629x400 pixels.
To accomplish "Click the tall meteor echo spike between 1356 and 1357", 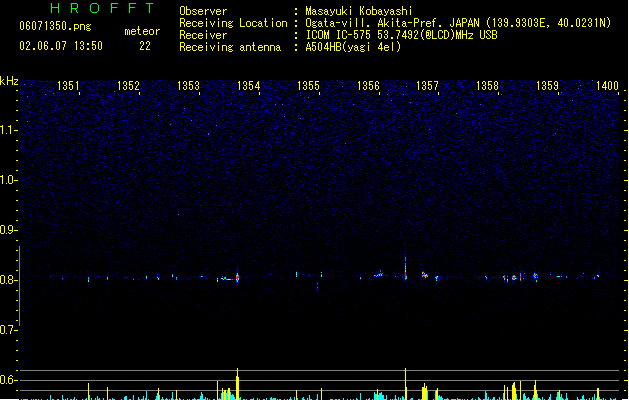I will click(x=406, y=267).
